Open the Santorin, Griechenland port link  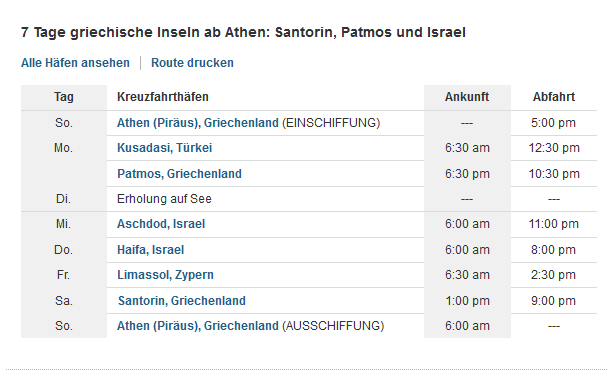(182, 301)
